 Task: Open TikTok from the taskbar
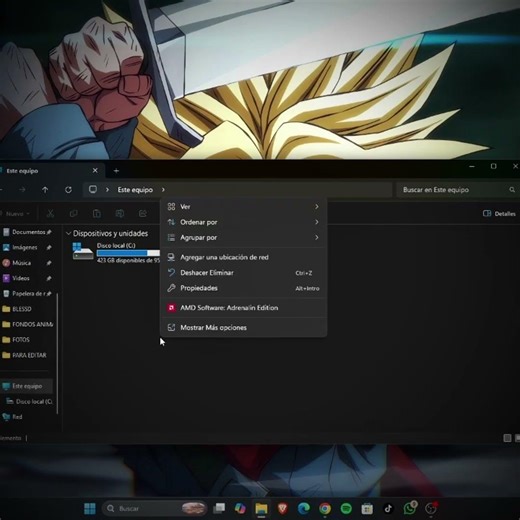click(388, 508)
